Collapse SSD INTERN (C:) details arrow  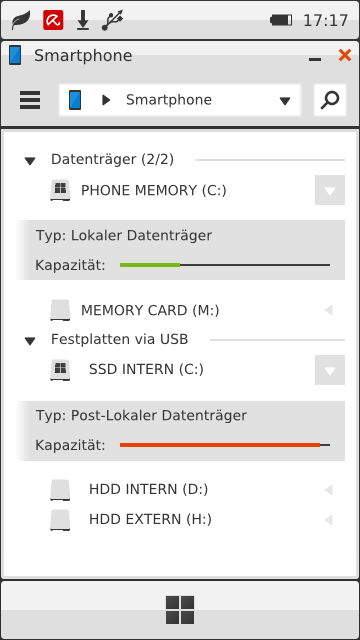330,370
